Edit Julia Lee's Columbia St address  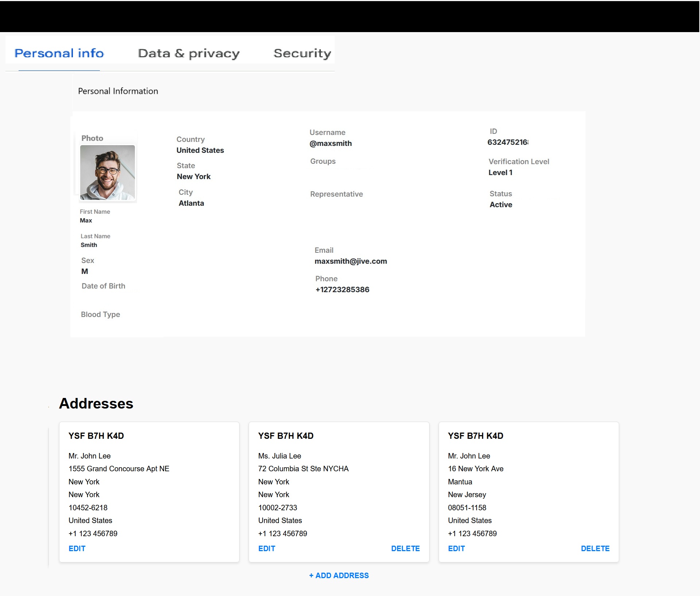[267, 549]
